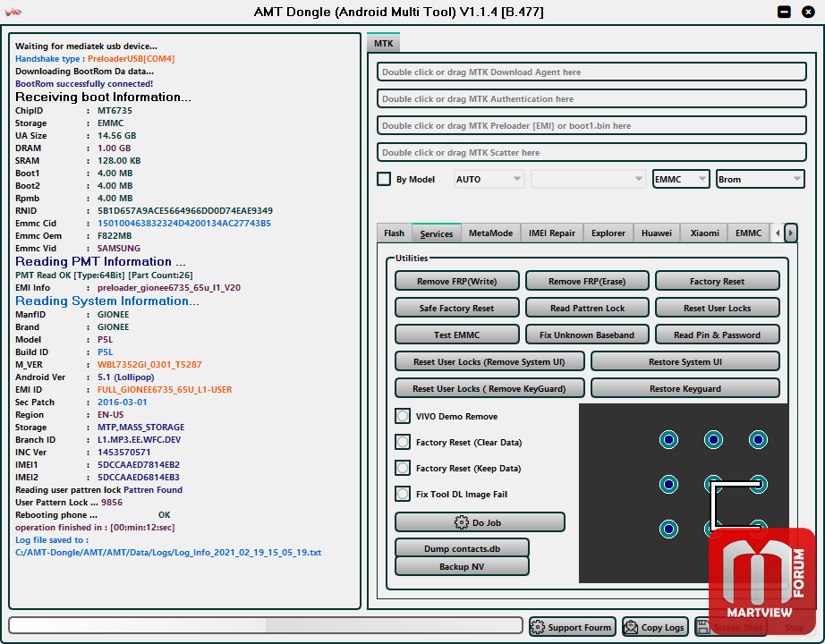Click Read Pin & Password button

[717, 335]
